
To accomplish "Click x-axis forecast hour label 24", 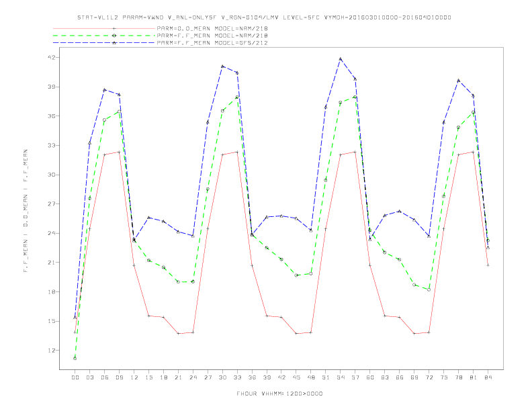I will pos(193,377).
